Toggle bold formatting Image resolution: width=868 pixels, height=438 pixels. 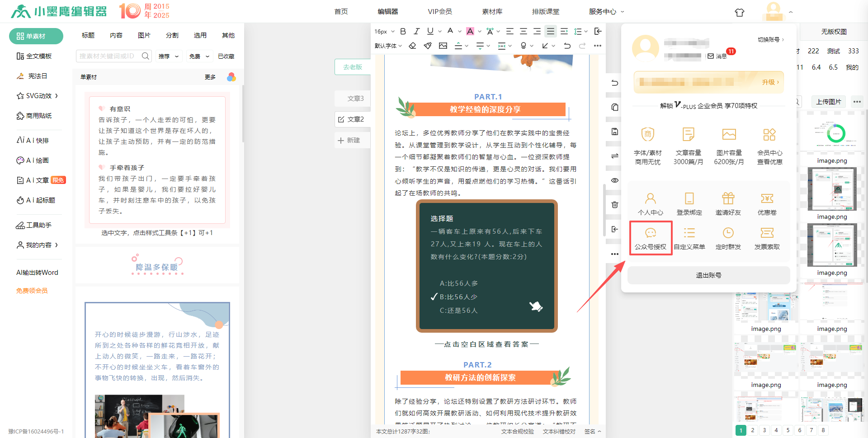[x=403, y=31]
